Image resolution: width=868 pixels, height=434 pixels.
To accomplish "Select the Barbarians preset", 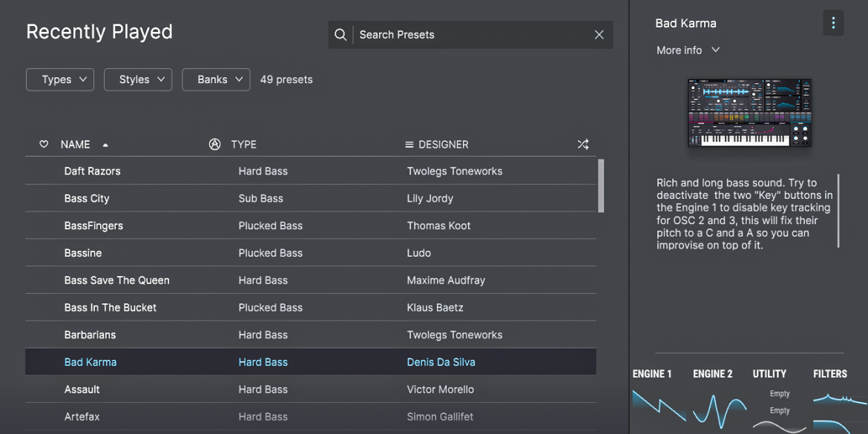I will [311, 335].
